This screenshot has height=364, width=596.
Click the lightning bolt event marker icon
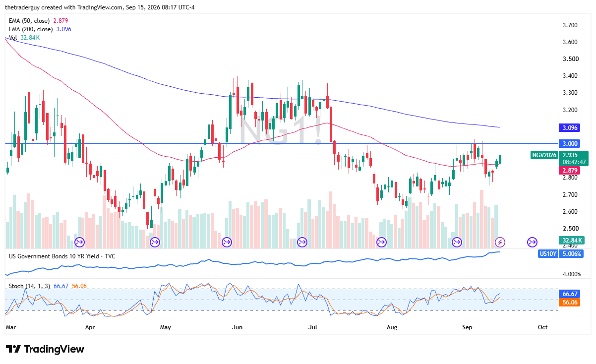coord(500,242)
